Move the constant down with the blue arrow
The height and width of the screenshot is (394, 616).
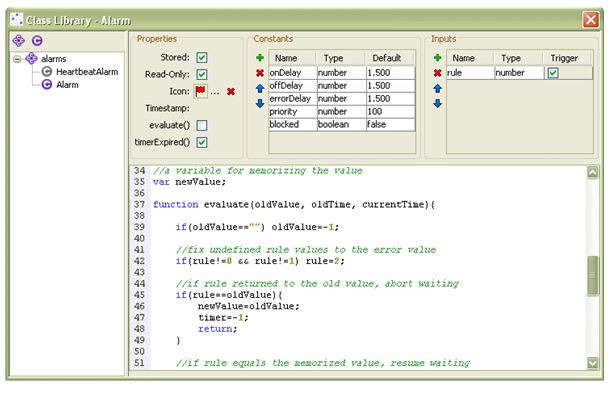tap(260, 104)
